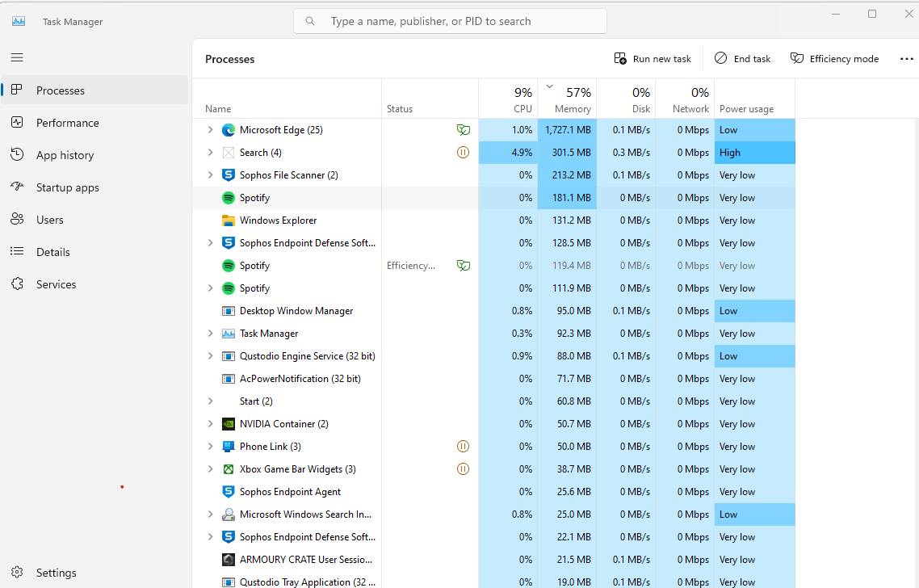Screen dimensions: 919x588
Task: Click the Task Manager app icon in title bar
Action: tap(19, 21)
